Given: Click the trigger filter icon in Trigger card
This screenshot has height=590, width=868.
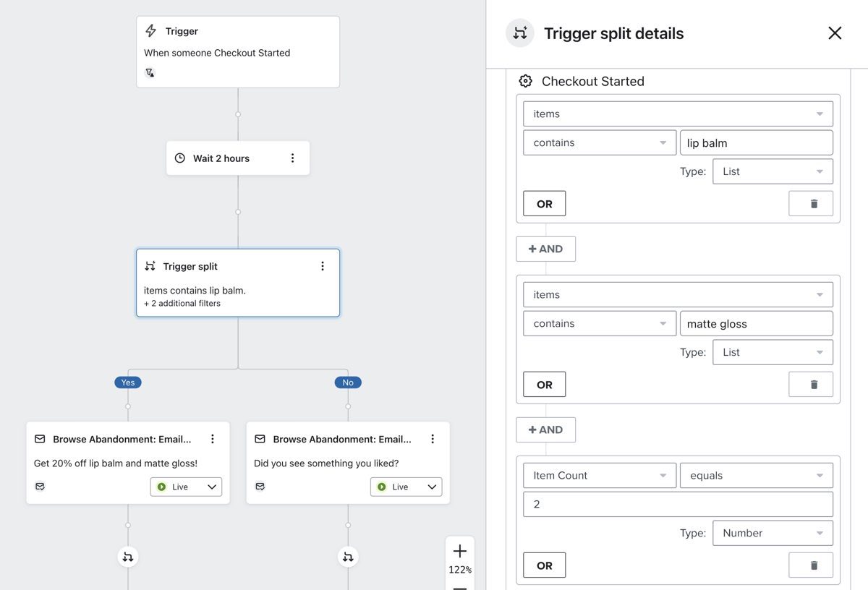Looking at the screenshot, I should pyautogui.click(x=150, y=72).
